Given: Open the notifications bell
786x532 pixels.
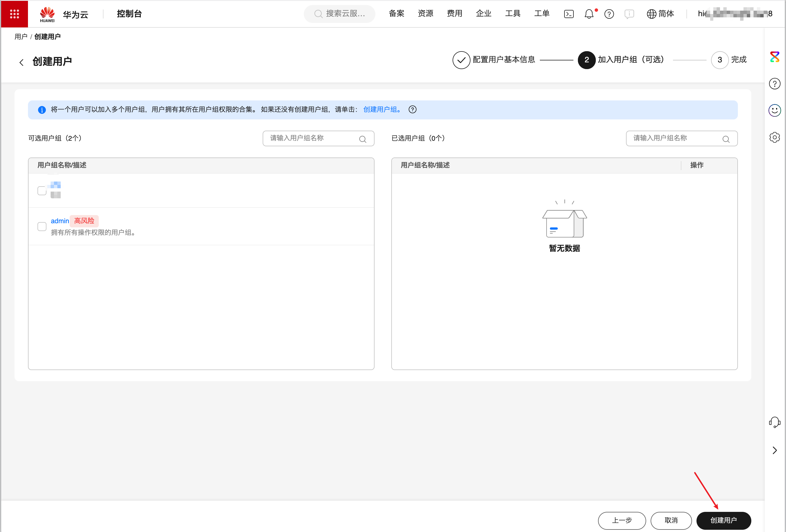Looking at the screenshot, I should (x=589, y=14).
